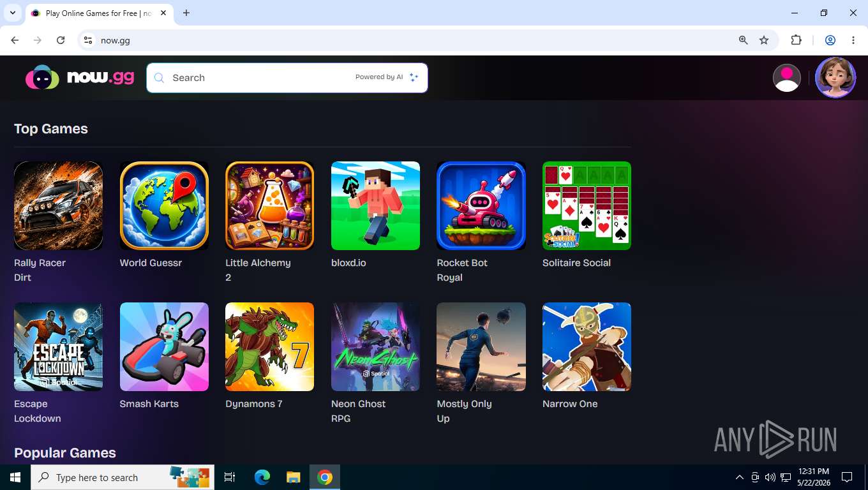
Task: Open the Rally Racer Dirt title link
Action: click(x=40, y=270)
